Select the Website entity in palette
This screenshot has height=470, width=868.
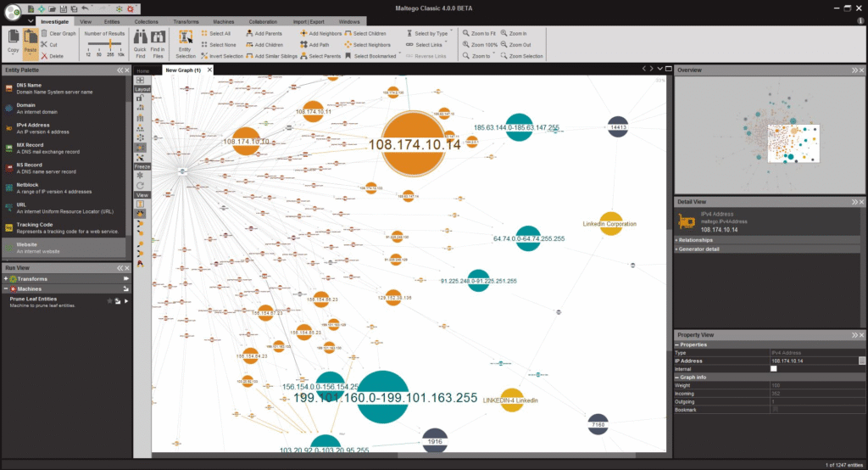coord(64,248)
